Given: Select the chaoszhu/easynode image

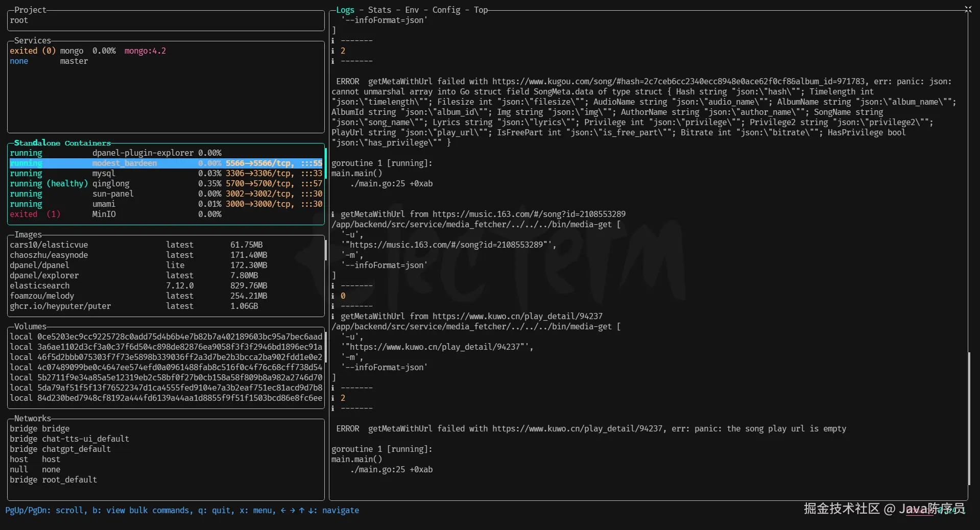Looking at the screenshot, I should pos(166,255).
